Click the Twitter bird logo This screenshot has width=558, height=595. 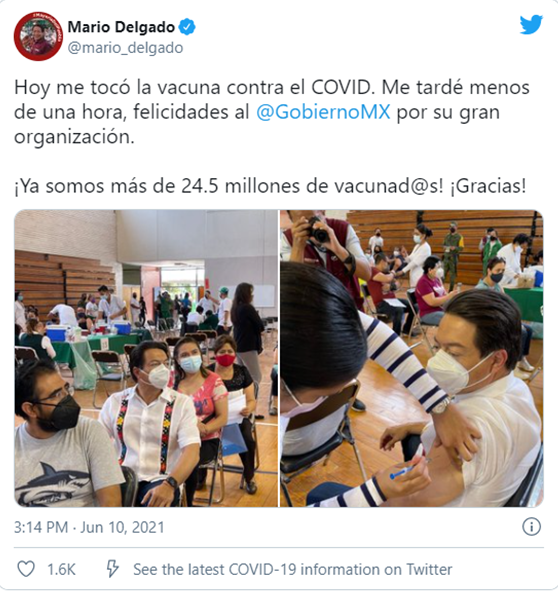(x=531, y=25)
